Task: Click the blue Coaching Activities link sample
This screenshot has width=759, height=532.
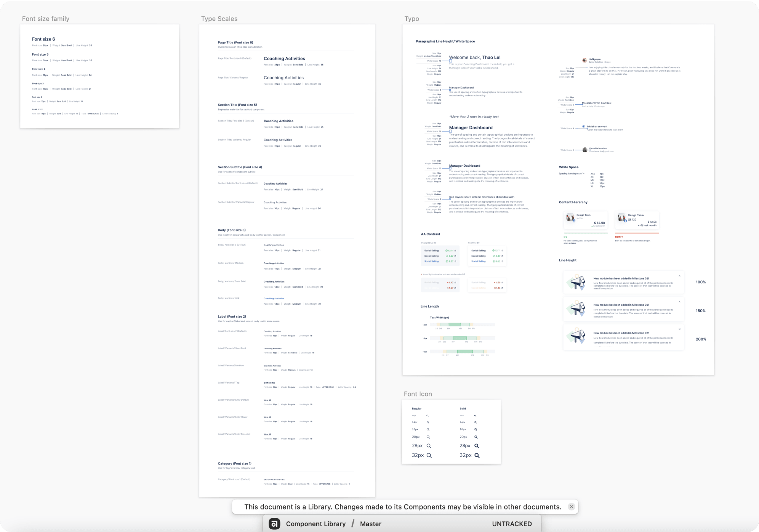Action: [274, 299]
